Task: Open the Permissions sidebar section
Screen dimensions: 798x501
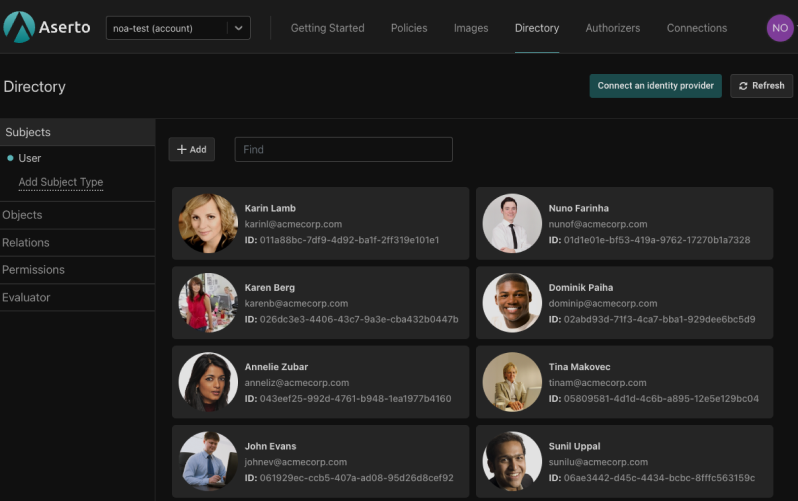Action: click(x=77, y=270)
